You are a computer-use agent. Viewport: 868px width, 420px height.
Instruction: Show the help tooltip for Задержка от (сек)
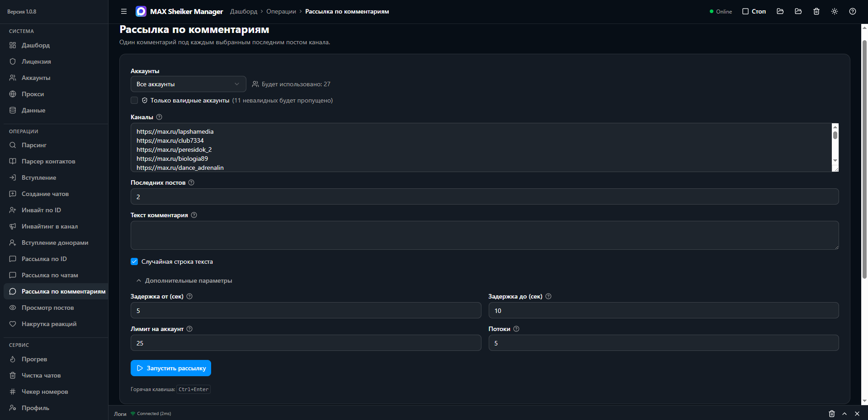pos(189,296)
